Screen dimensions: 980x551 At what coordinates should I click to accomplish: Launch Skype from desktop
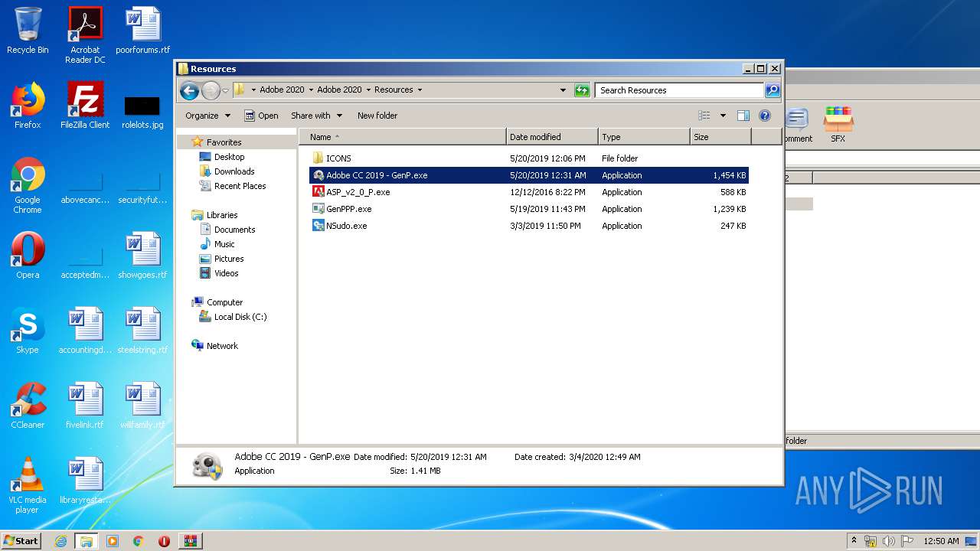[x=28, y=331]
